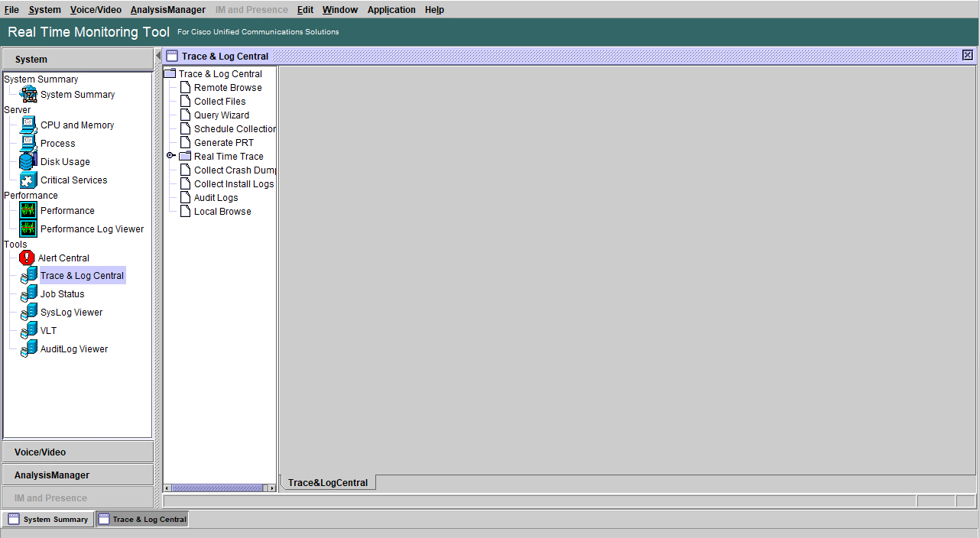Open the Critical Services icon
Screen dimensions: 980x538
[28, 180]
